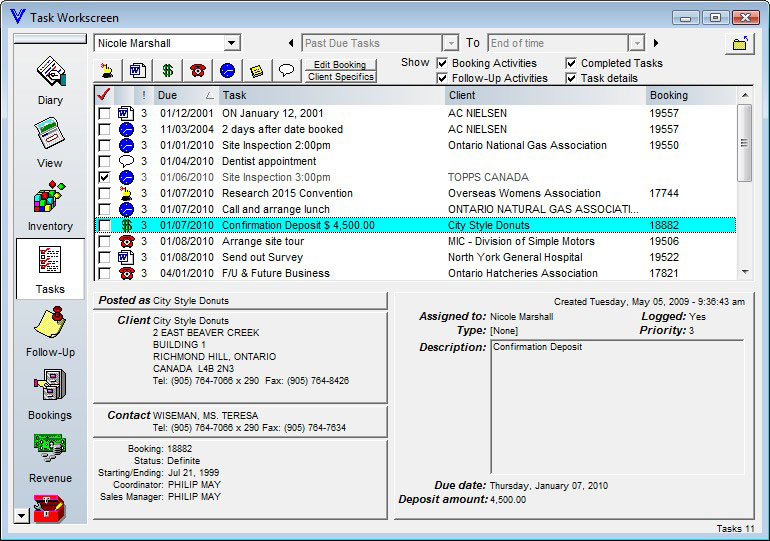The width and height of the screenshot is (770, 541).
Task: Click the red telephone call toolbar icon
Action: (197, 70)
